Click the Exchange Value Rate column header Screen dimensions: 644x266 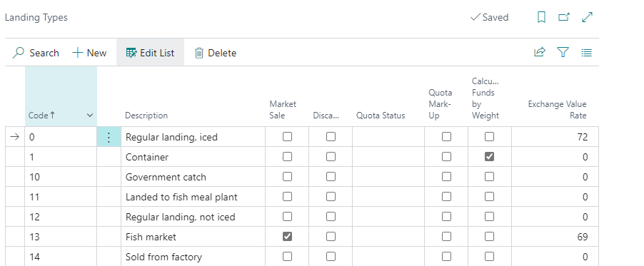click(558, 110)
